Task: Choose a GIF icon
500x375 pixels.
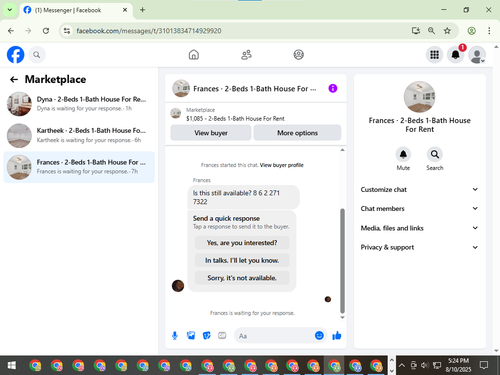Action: 222,335
